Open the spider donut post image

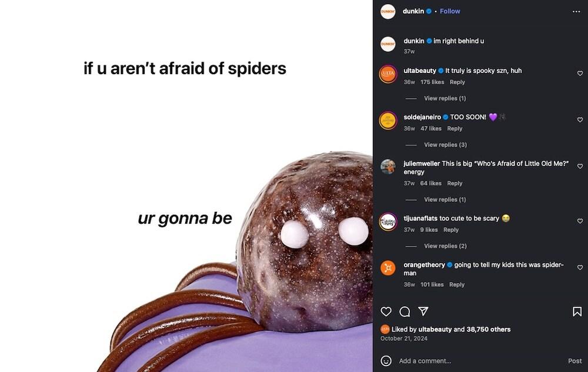pos(186,186)
